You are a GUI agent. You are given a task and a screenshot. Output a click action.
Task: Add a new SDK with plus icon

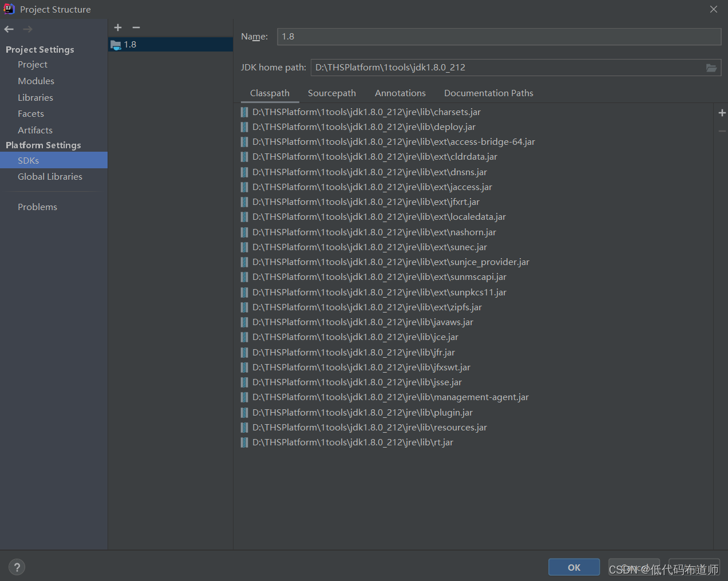118,27
